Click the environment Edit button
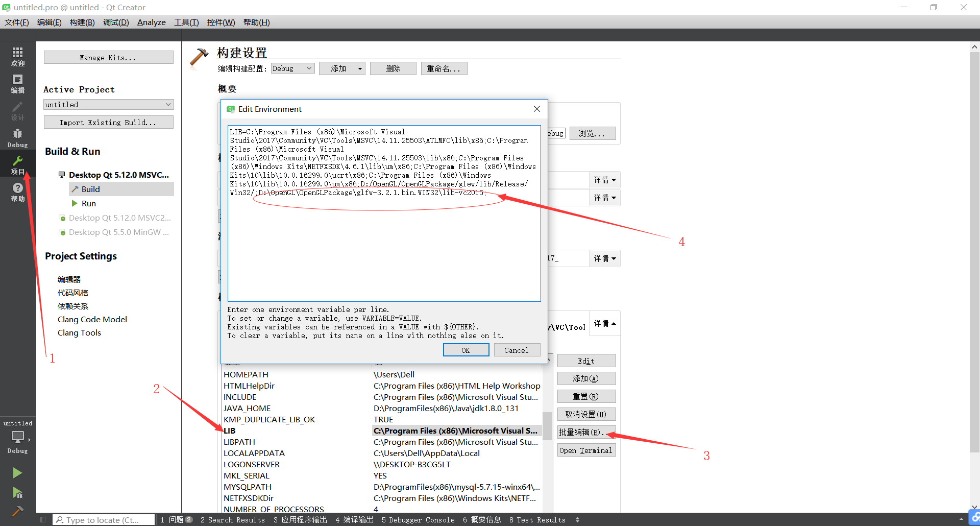The image size is (980, 526). 586,361
